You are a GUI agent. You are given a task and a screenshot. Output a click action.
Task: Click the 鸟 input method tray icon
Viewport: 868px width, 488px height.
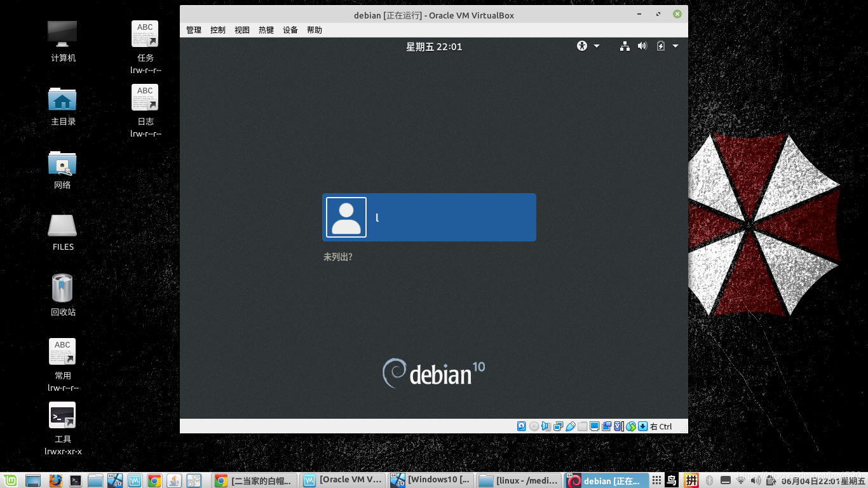pyautogui.click(x=672, y=481)
